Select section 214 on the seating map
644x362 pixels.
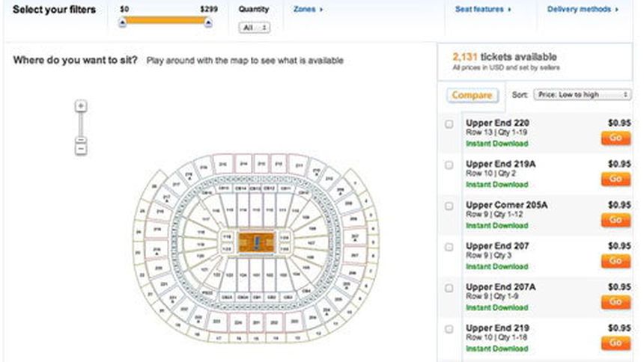[243, 162]
